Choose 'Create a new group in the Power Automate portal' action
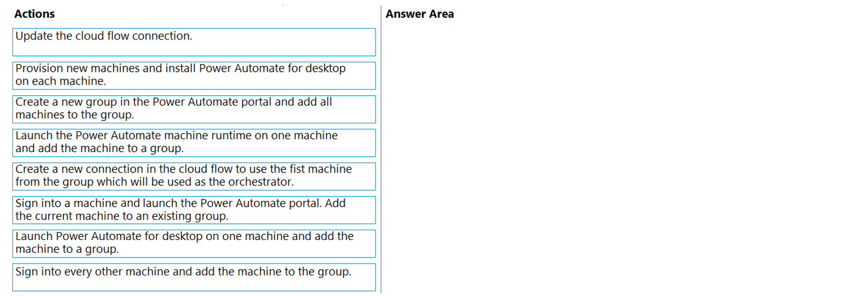Image resolution: width=868 pixels, height=300 pixels. point(194,109)
